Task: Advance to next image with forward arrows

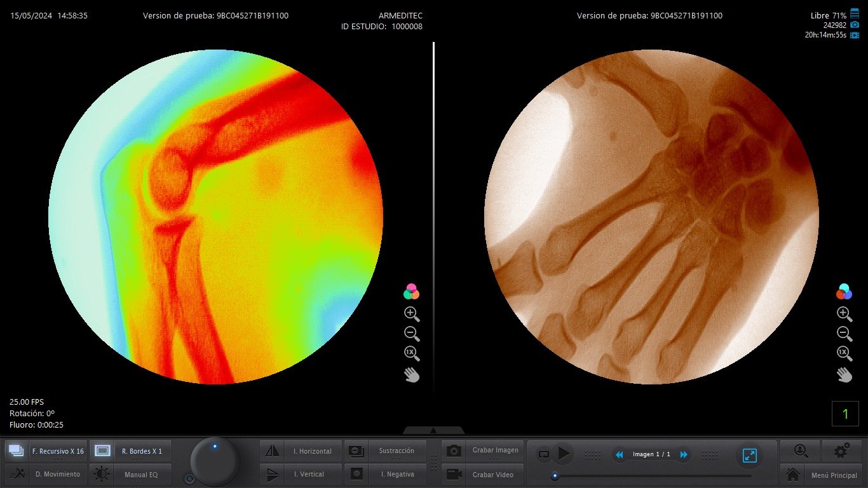Action: coord(684,454)
